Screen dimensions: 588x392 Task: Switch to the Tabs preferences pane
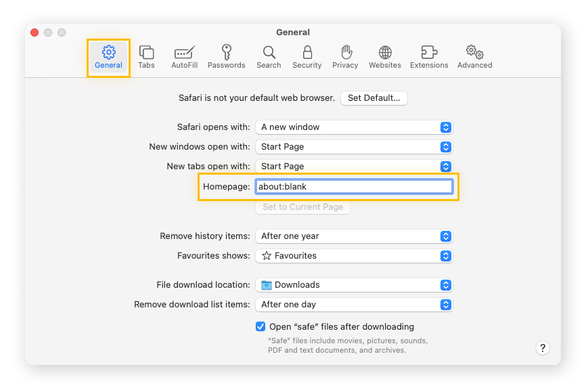(146, 58)
